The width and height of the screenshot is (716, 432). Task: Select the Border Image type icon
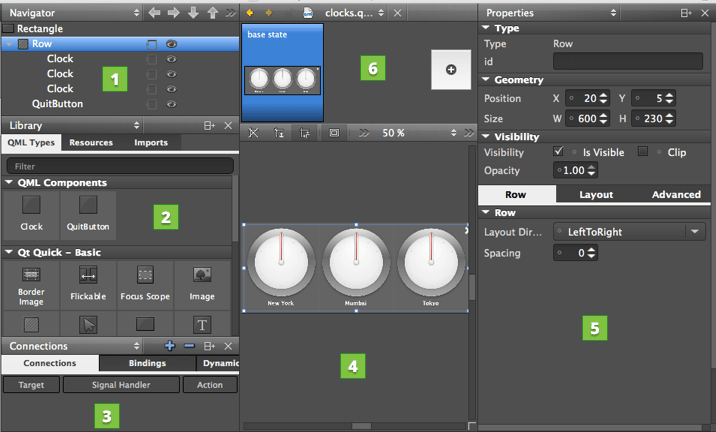[30, 275]
